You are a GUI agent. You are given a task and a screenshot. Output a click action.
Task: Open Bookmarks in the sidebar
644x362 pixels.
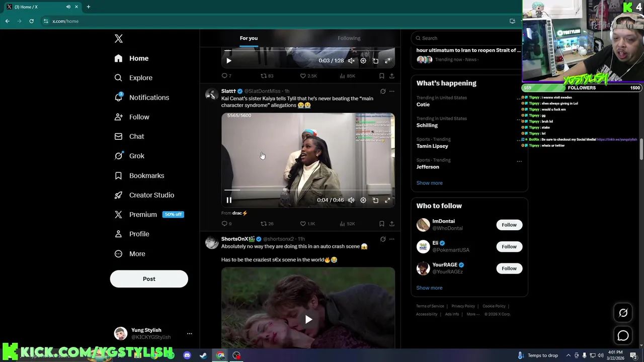(139, 175)
